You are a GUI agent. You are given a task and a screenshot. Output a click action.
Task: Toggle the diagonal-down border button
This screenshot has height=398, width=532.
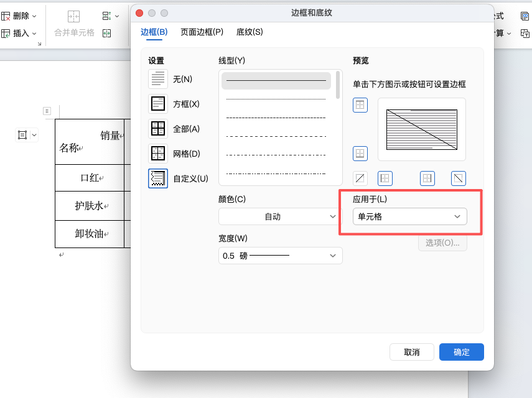[x=459, y=178]
